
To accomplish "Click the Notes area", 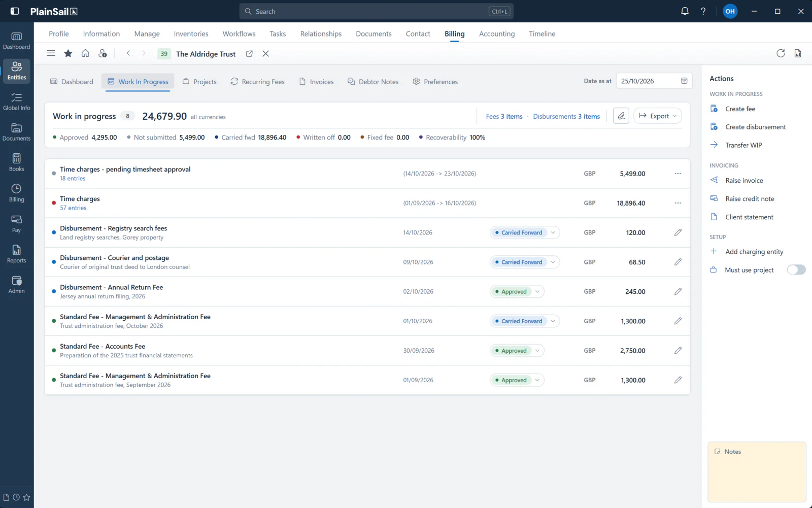I will 757,472.
